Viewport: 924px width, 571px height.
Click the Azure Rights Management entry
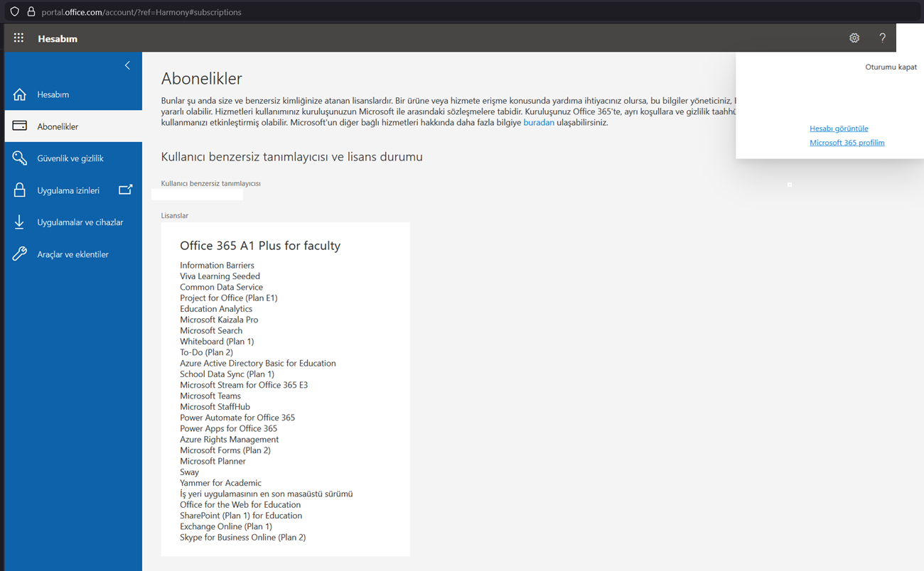click(229, 440)
